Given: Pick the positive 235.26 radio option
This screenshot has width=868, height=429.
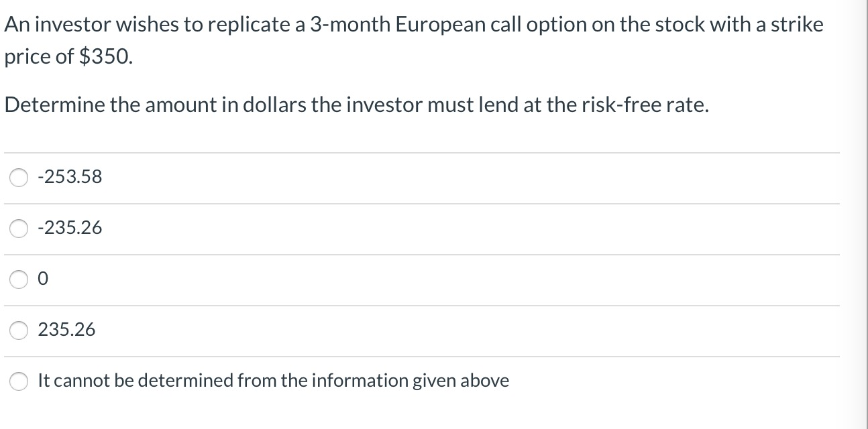Looking at the screenshot, I should (x=19, y=330).
